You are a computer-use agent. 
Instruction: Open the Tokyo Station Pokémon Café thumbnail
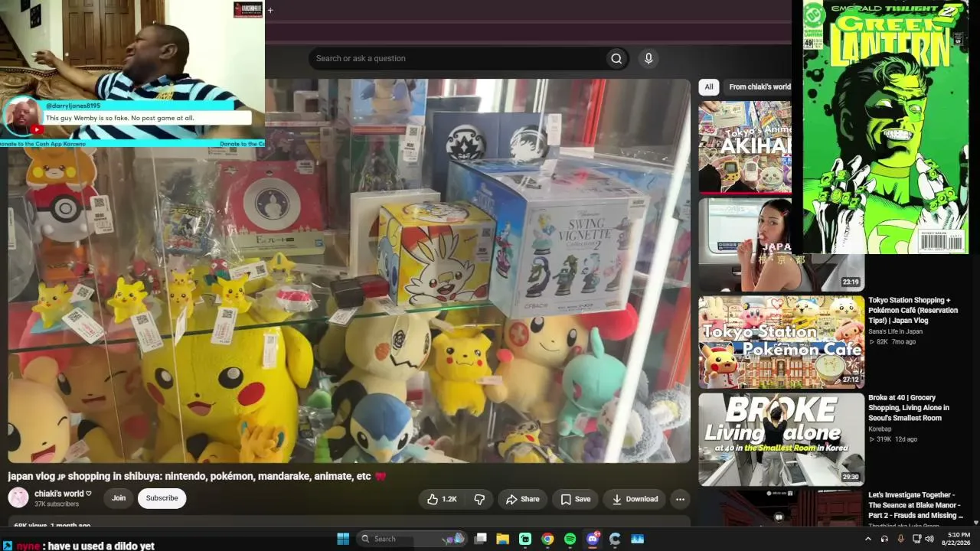(x=781, y=342)
